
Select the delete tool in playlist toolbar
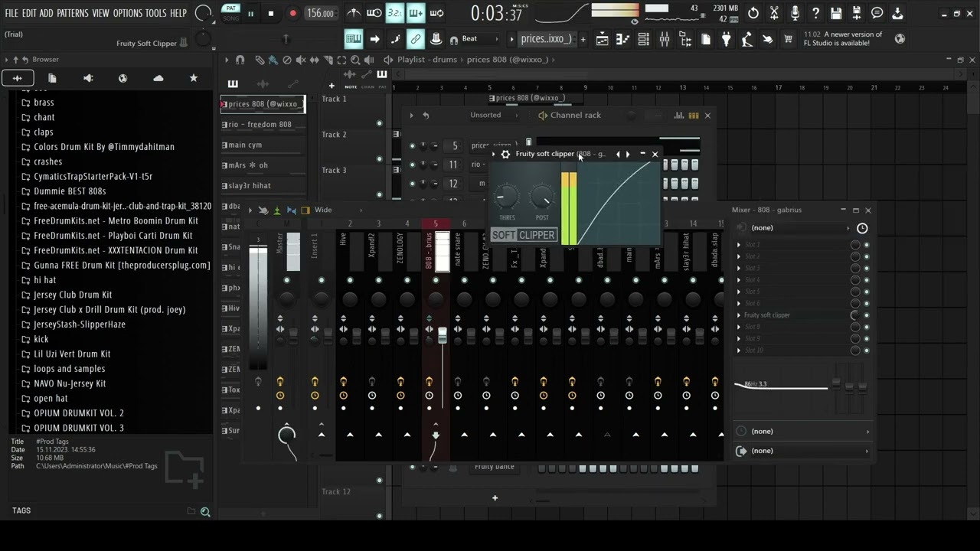287,60
